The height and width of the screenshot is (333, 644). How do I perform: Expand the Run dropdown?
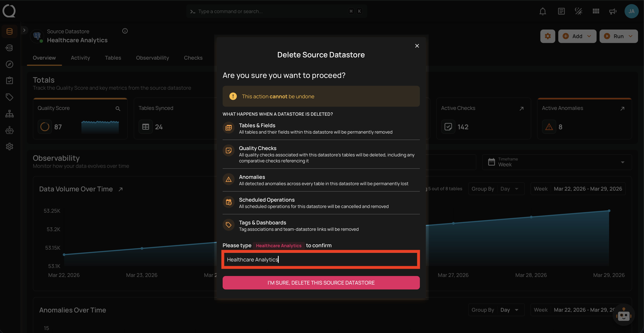618,36
